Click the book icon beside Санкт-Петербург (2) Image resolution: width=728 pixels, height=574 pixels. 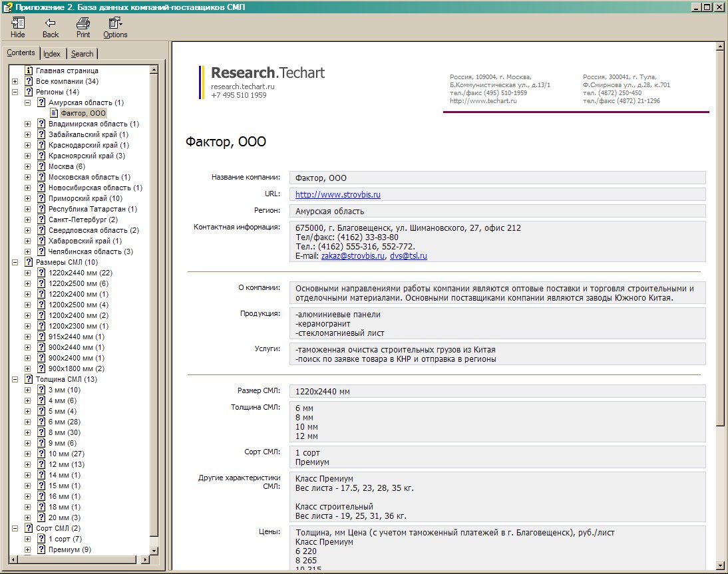click(41, 219)
